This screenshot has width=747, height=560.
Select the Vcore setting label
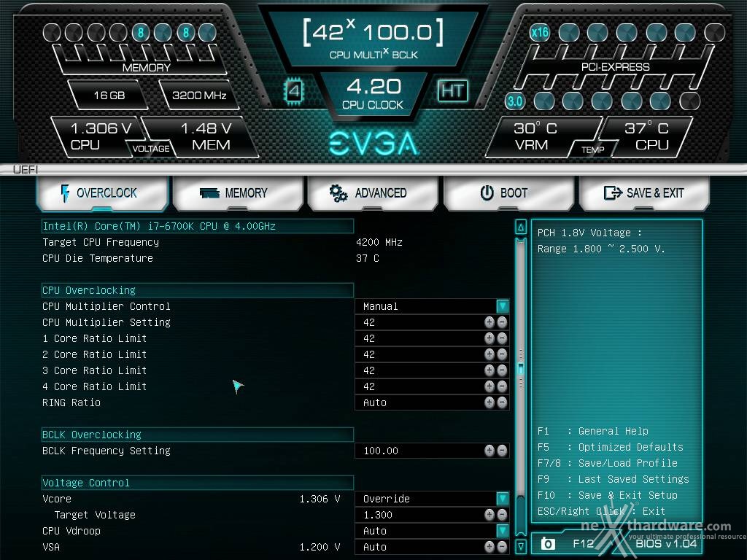(x=57, y=499)
